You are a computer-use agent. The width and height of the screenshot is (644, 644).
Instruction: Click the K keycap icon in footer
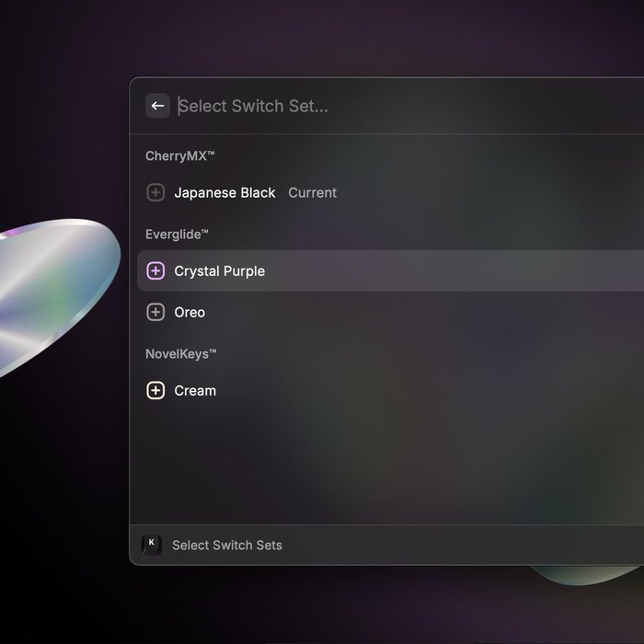(152, 545)
